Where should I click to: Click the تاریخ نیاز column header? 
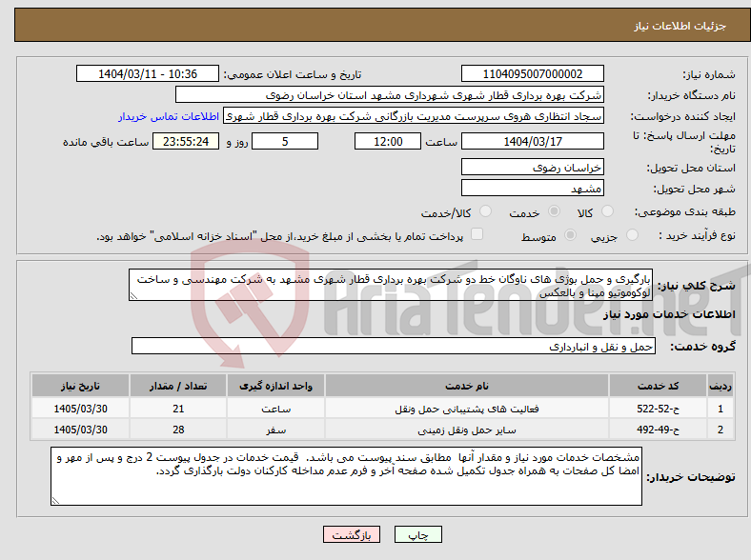[80, 386]
